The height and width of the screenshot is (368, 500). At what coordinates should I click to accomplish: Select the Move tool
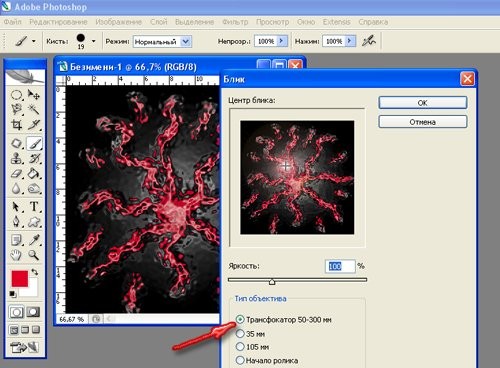click(x=34, y=95)
